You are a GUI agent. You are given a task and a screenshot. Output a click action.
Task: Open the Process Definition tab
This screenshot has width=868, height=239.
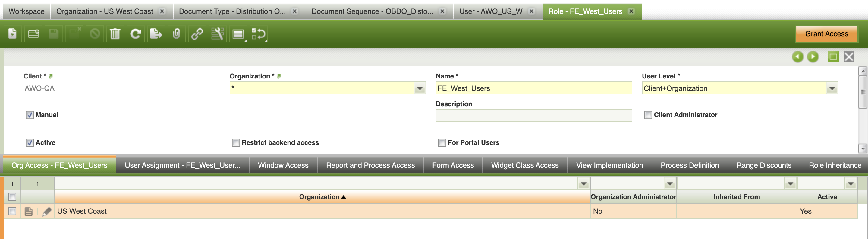(x=690, y=165)
